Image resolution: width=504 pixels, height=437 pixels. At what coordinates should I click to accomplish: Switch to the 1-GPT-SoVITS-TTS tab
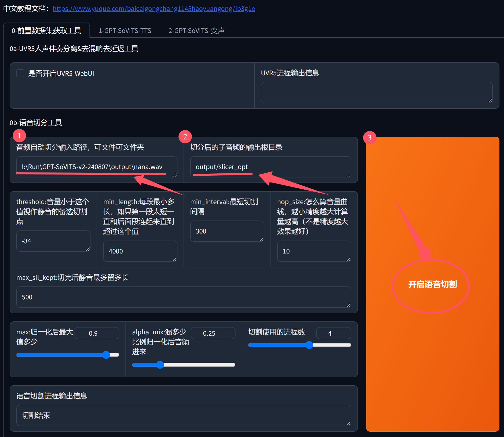tap(125, 31)
